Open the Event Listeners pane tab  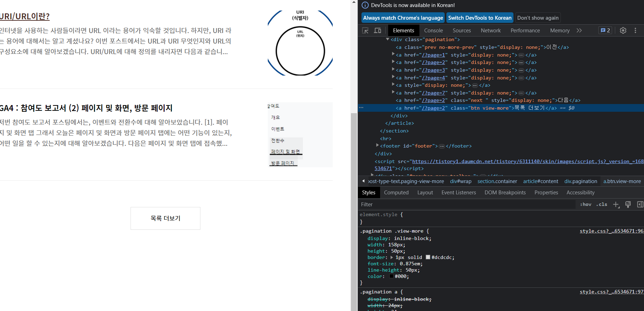pyautogui.click(x=459, y=193)
